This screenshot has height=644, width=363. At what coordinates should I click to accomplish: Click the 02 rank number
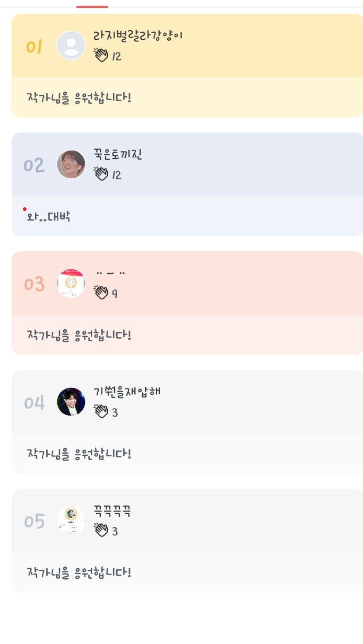[34, 165]
